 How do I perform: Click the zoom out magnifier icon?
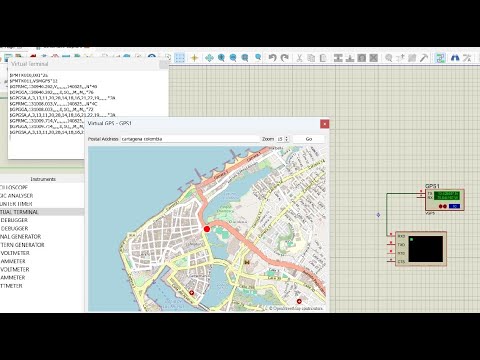click(233, 58)
